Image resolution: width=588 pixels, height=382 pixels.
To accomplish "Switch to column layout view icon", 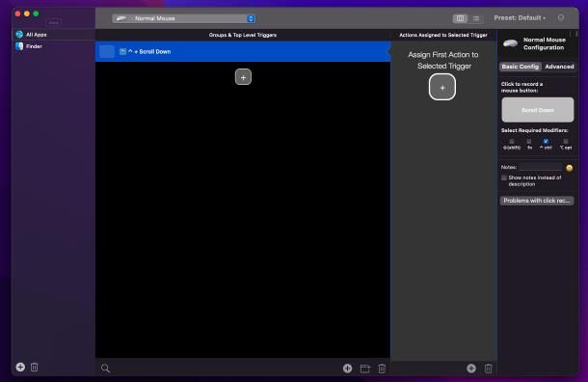I will (460, 18).
